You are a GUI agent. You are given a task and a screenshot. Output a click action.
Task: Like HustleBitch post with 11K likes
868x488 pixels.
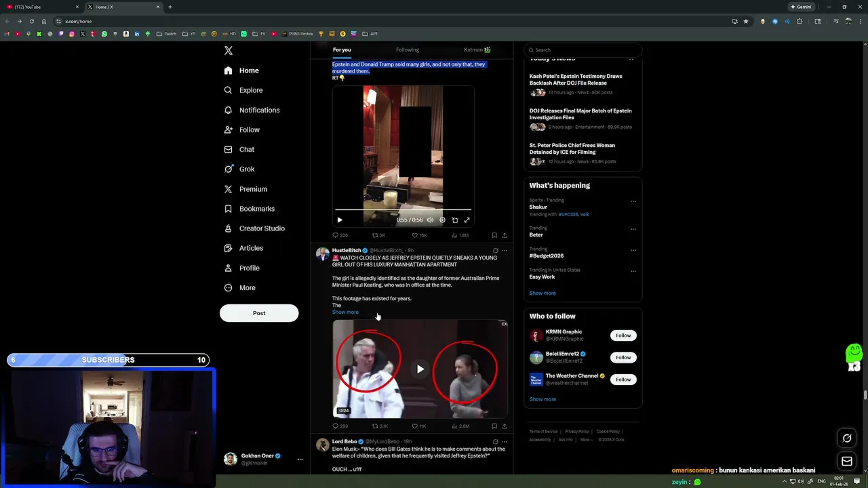[x=419, y=426]
